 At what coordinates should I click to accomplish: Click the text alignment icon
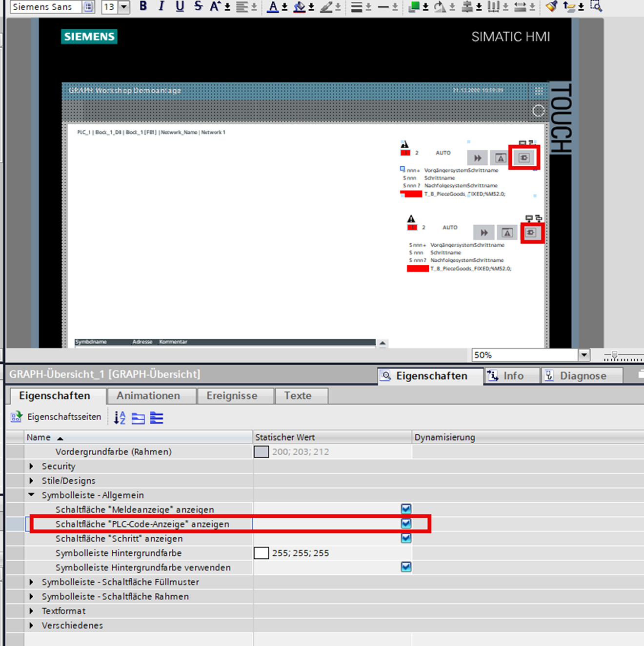(242, 6)
